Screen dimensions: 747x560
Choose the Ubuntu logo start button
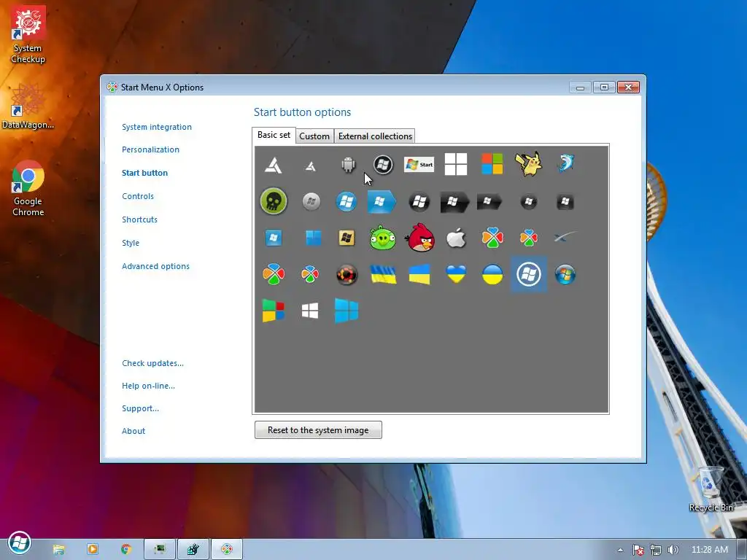(x=347, y=275)
